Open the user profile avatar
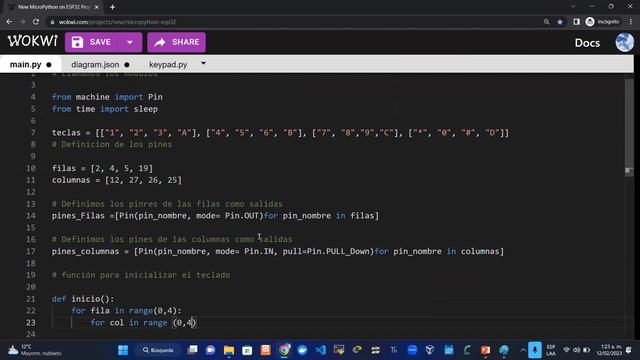640x360 pixels. [x=624, y=42]
